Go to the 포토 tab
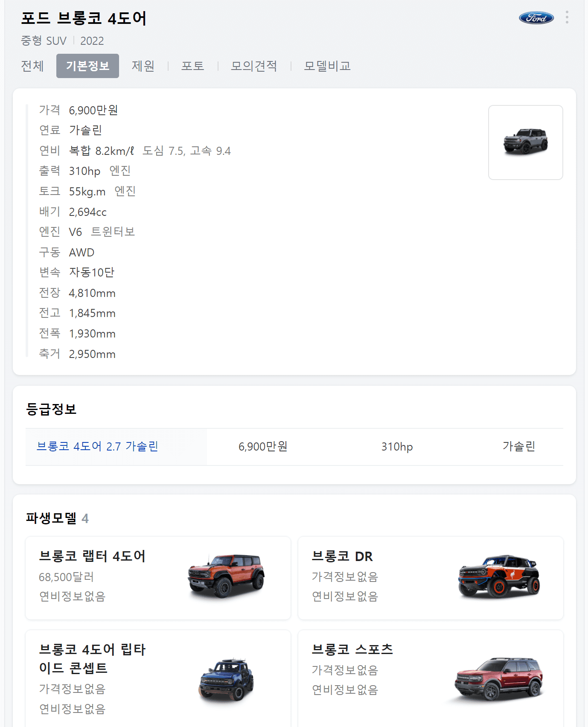 [193, 66]
